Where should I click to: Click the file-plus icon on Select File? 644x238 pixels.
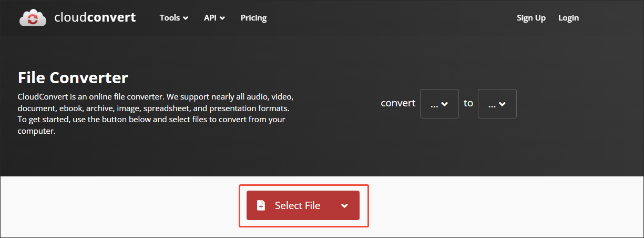click(261, 205)
